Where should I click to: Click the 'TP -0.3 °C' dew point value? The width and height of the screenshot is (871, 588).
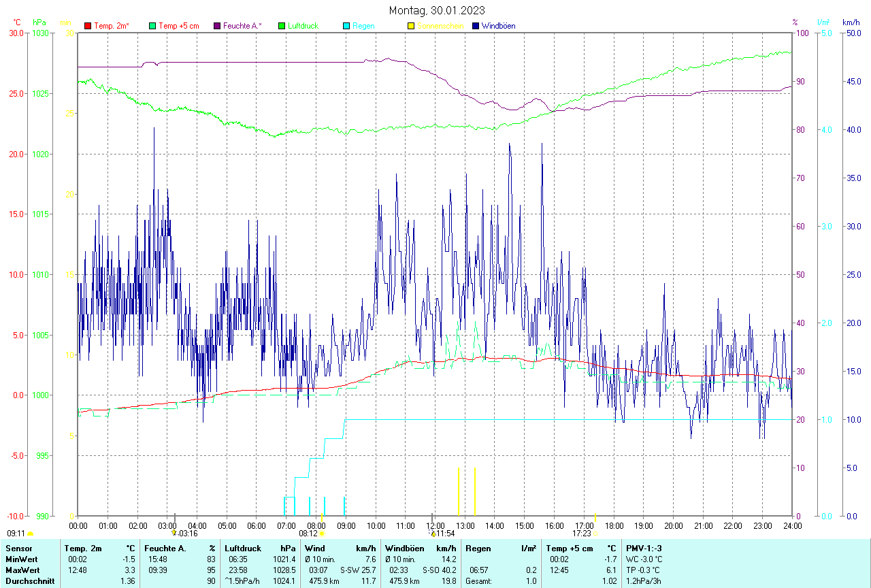pos(643,570)
